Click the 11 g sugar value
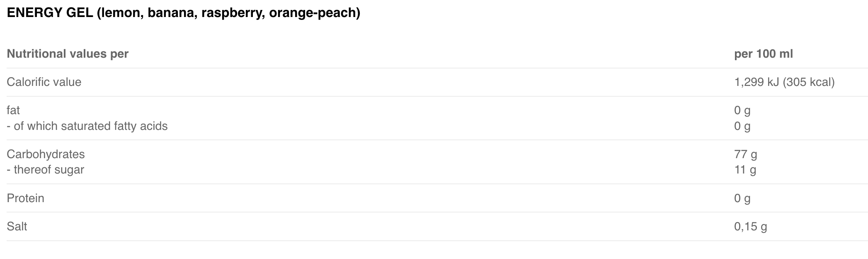This screenshot has width=868, height=259. tap(745, 170)
